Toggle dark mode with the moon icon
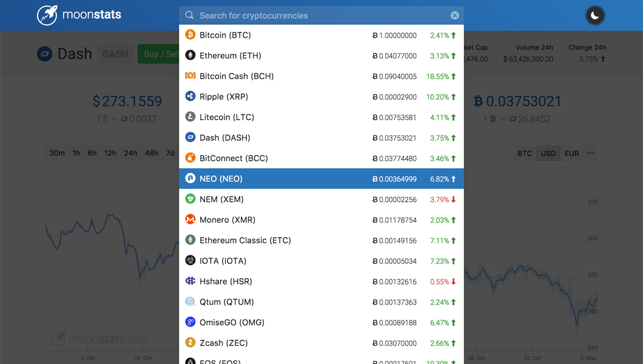 coord(594,16)
